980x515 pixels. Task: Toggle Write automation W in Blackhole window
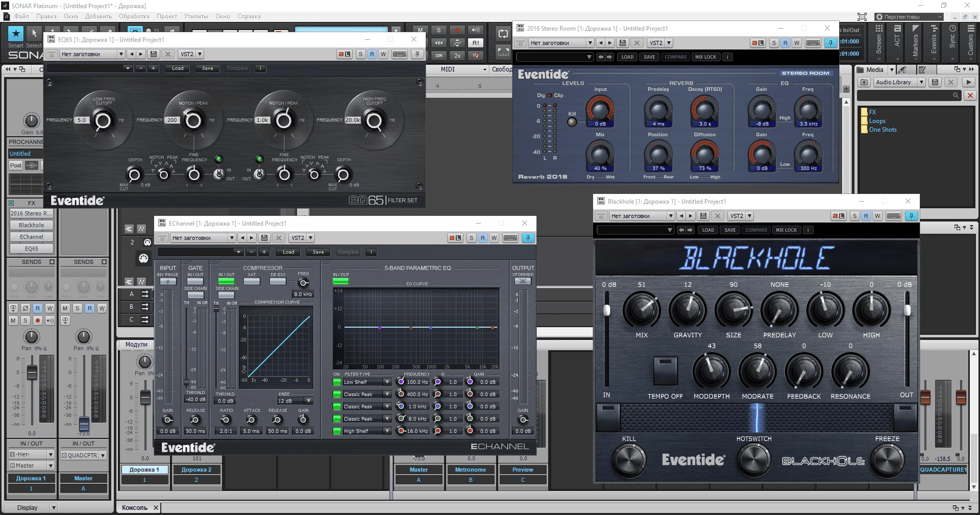877,216
